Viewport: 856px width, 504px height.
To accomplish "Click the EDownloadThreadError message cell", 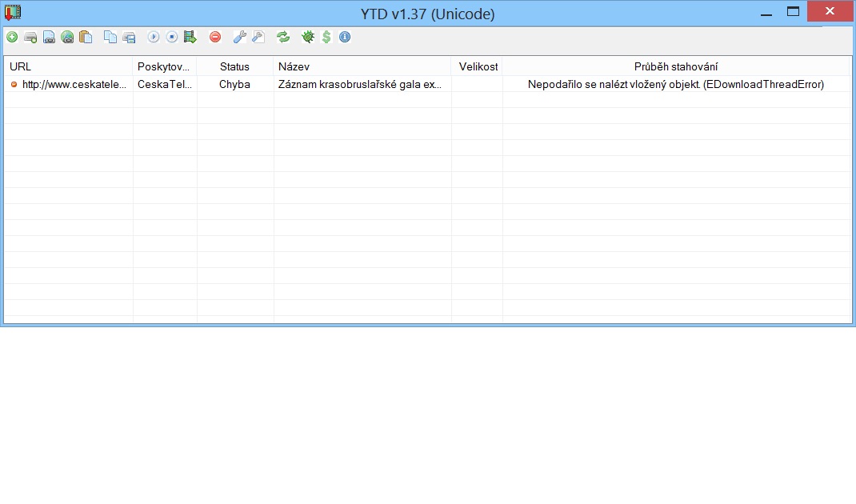I will pyautogui.click(x=676, y=84).
